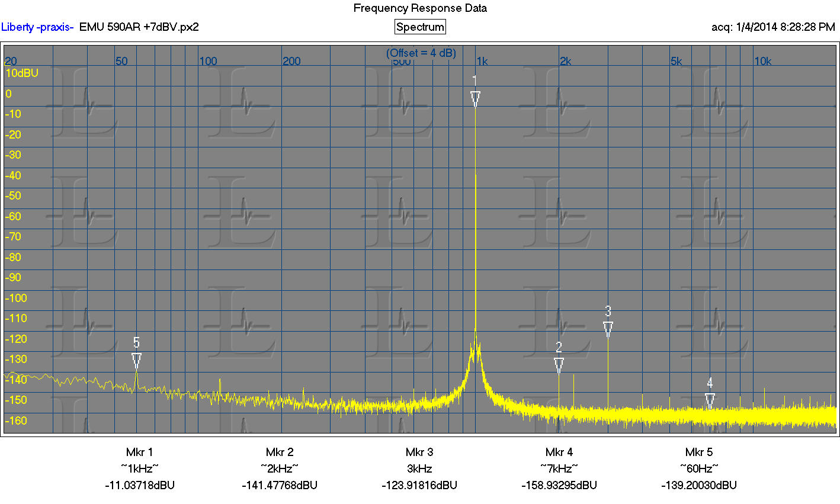The image size is (840, 504).
Task: Click the 0 y-axis label
Action: pyautogui.click(x=8, y=94)
